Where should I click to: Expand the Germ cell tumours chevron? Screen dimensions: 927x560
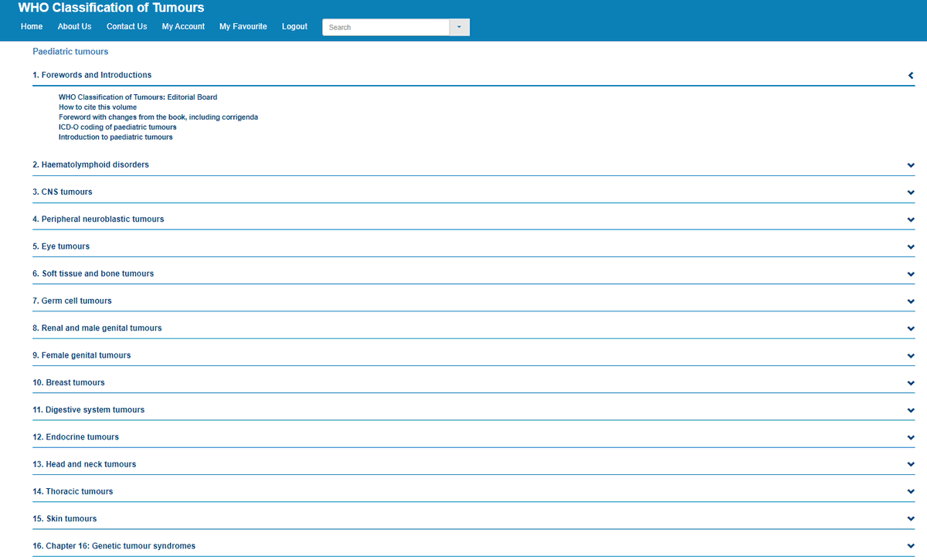pos(911,301)
